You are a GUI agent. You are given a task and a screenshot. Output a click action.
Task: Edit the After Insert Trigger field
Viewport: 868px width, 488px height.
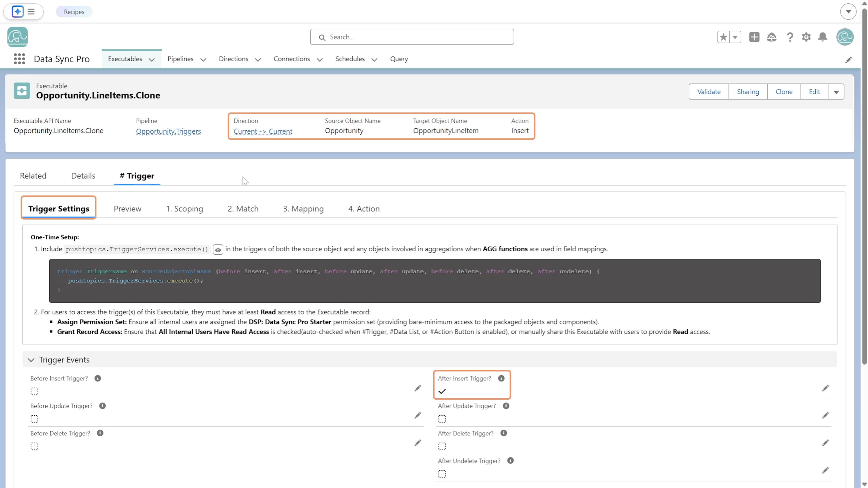[x=825, y=388]
